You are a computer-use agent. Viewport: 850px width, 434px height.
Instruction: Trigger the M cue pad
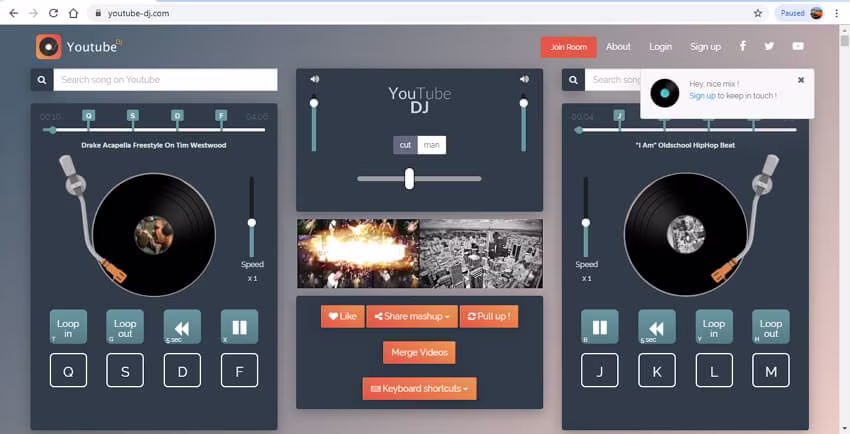771,371
